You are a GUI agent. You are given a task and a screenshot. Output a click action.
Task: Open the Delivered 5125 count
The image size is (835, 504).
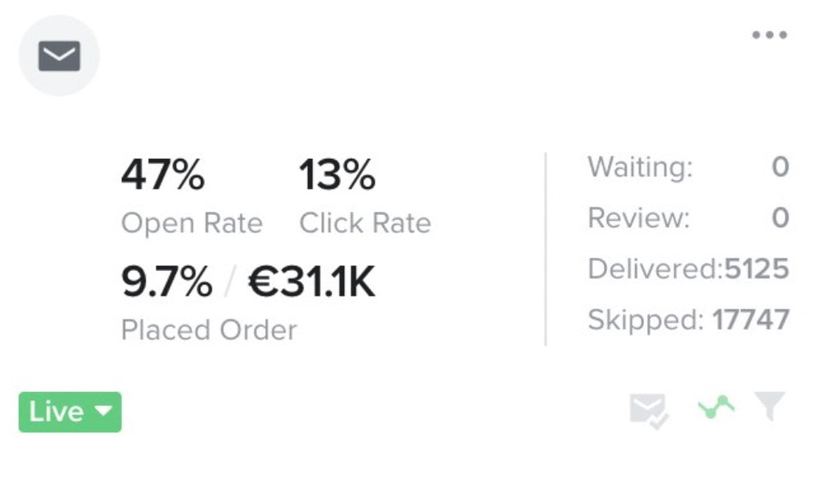[x=756, y=269]
